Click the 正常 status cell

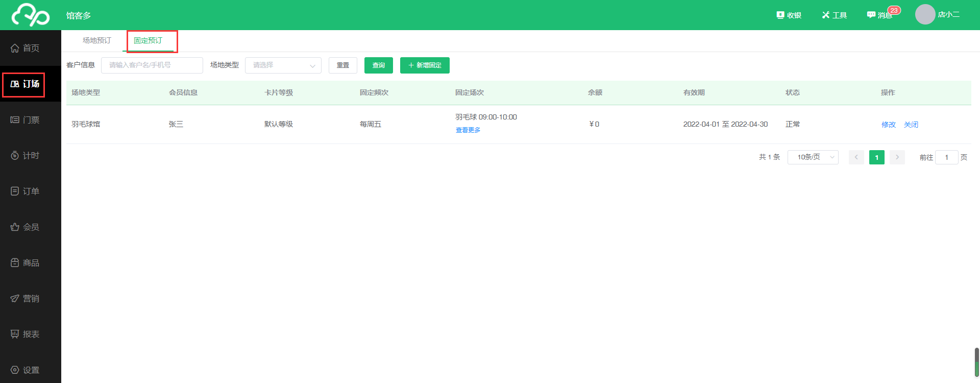click(793, 124)
